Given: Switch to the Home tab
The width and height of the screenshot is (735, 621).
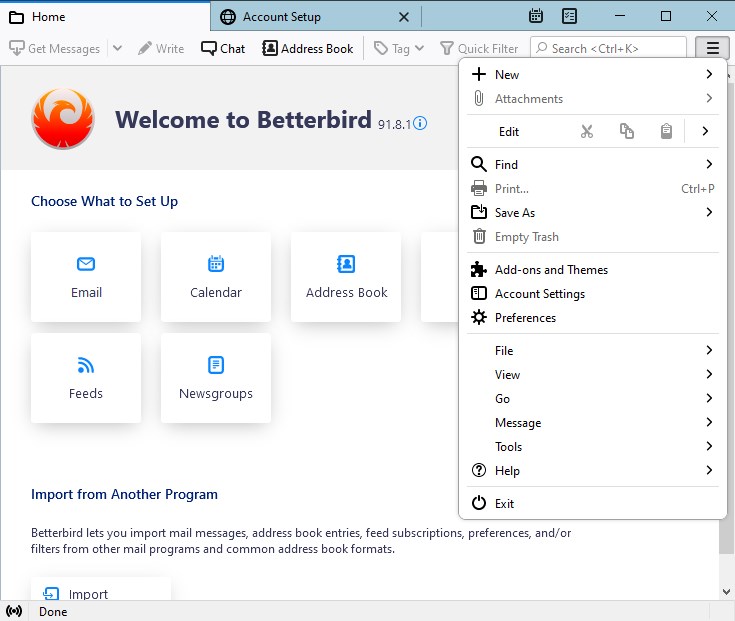Looking at the screenshot, I should pyautogui.click(x=105, y=17).
